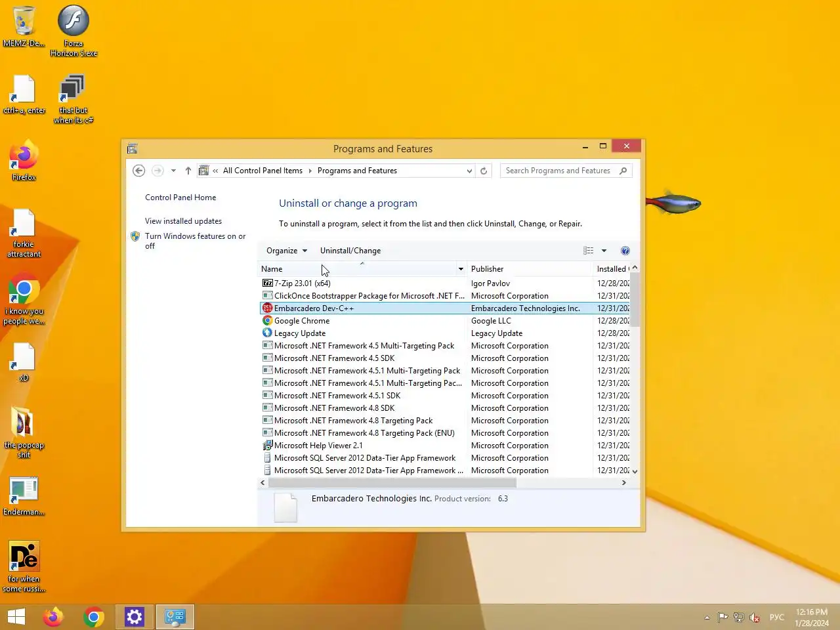Click the Windows Start button

pyautogui.click(x=16, y=617)
